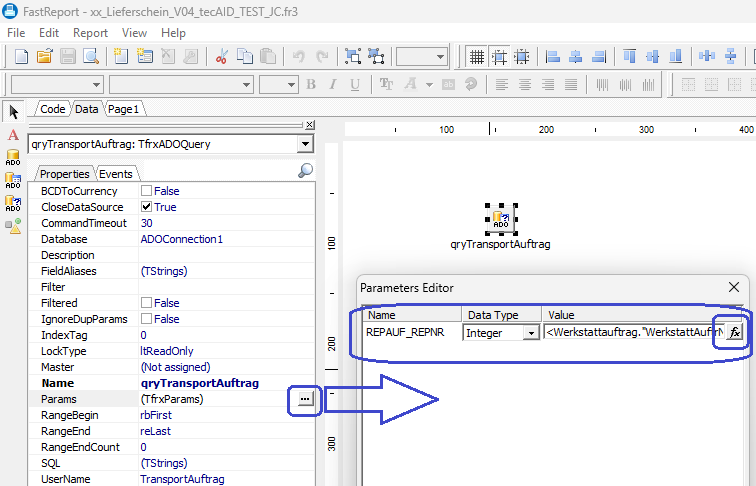
Task: Switch to the Events tab
Action: tap(116, 174)
